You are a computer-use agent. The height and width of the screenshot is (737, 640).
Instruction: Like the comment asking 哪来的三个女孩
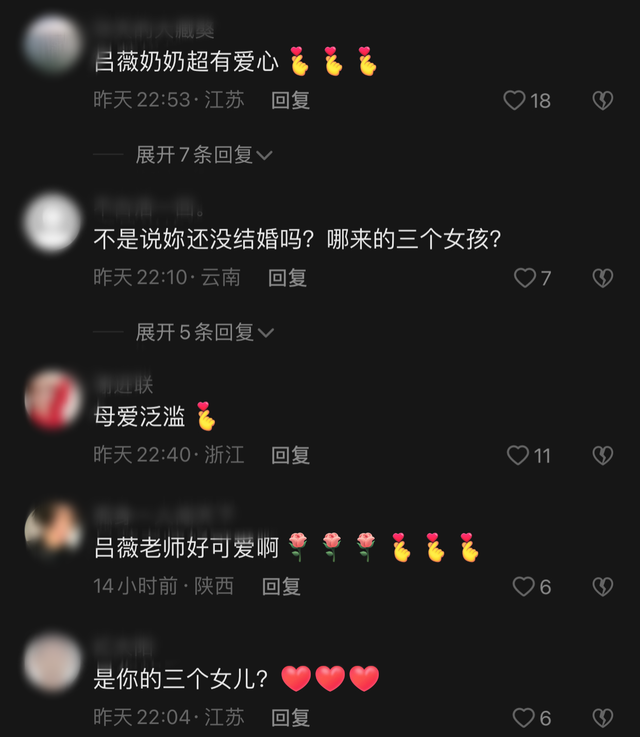point(524,278)
